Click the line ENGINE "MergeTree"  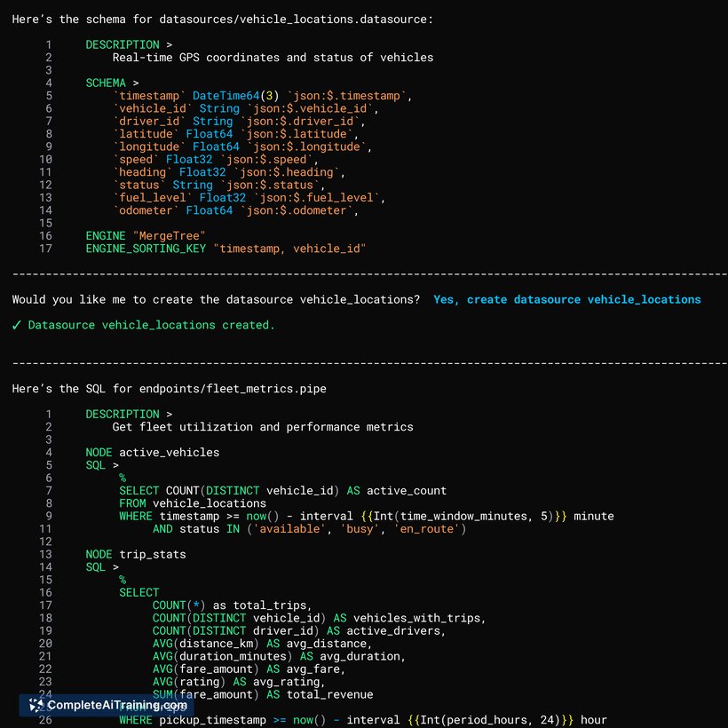click(x=146, y=236)
